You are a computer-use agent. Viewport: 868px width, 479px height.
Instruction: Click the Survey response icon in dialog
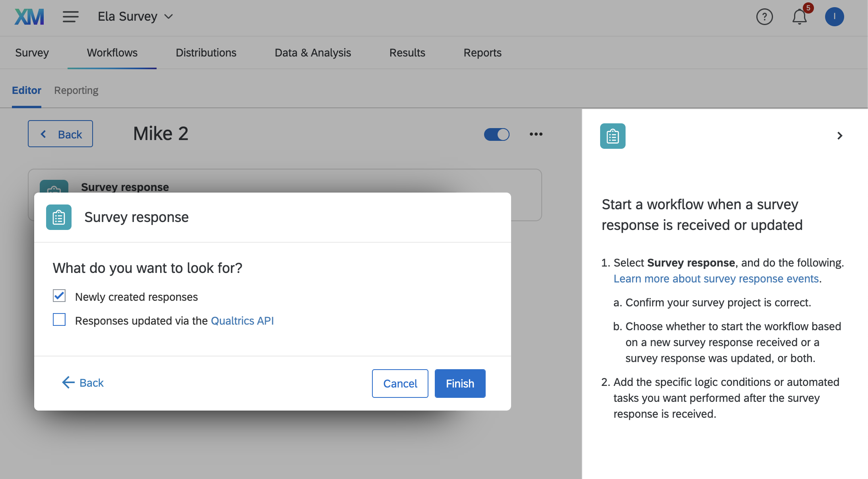click(x=59, y=217)
